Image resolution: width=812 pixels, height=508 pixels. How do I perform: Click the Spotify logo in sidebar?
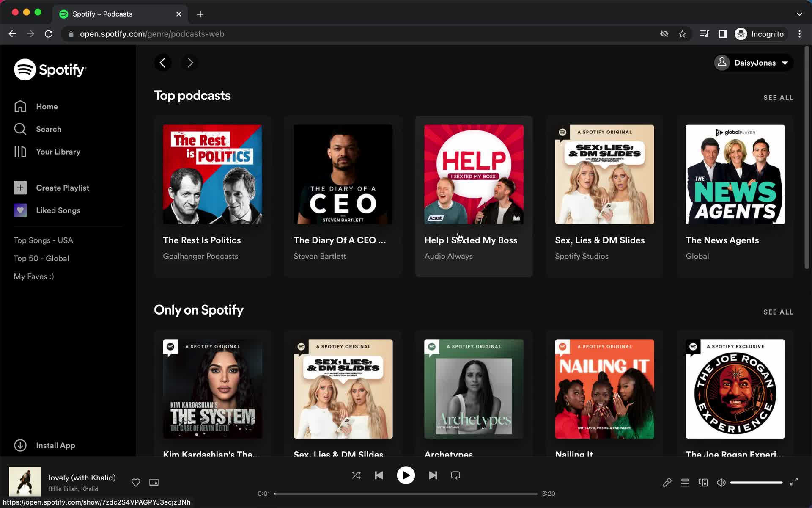[x=50, y=69]
